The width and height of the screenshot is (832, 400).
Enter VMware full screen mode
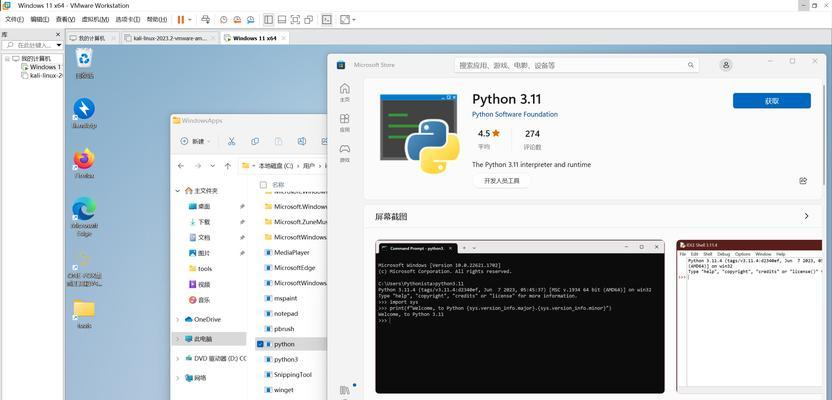(295, 20)
